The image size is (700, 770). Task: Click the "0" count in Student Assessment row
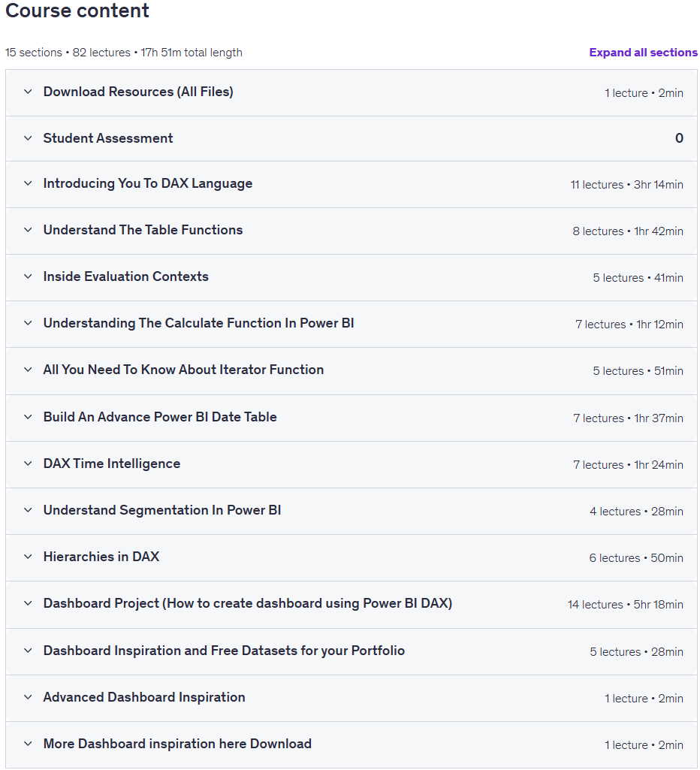[680, 138]
